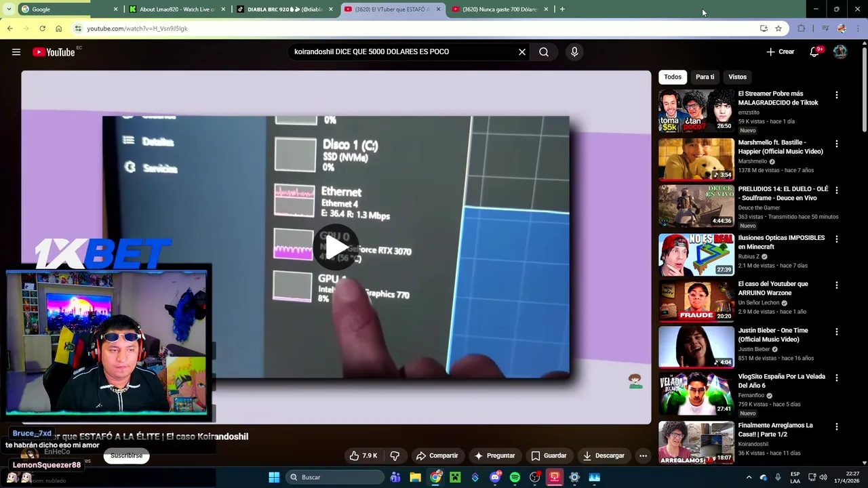Switch to 'Nunca gaste 700 Dólares' tab
The height and width of the screenshot is (488, 868).
499,9
